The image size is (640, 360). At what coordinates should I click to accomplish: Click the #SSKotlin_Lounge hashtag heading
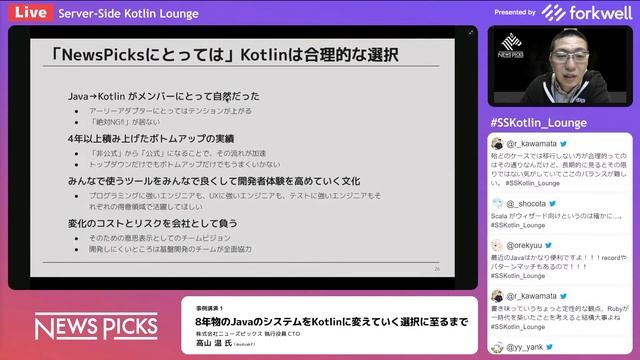[x=538, y=122]
